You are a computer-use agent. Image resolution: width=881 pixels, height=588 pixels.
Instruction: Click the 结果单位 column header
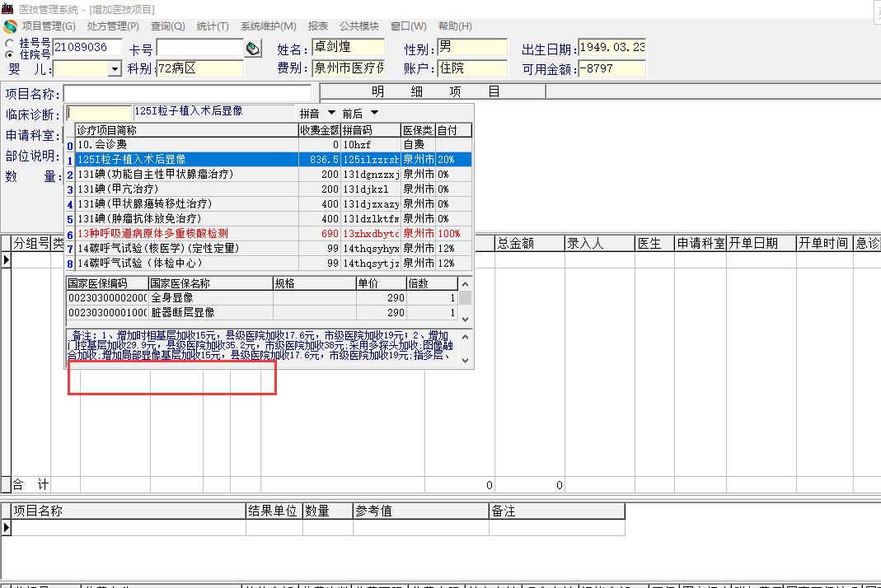(x=274, y=511)
